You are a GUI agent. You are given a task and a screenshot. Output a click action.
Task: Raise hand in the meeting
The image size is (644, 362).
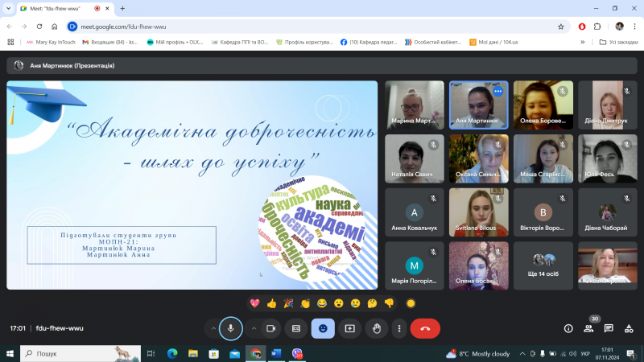click(376, 328)
